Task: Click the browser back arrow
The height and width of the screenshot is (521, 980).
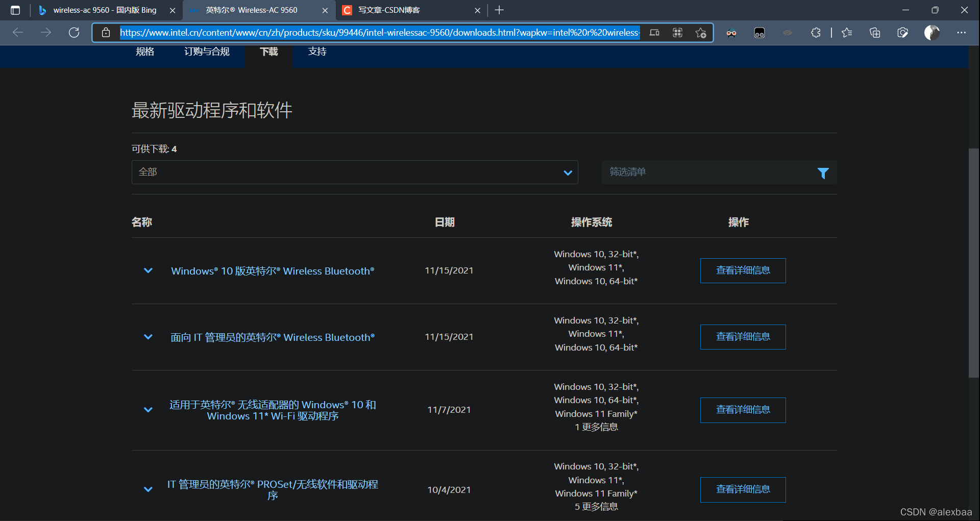Action: coord(18,33)
